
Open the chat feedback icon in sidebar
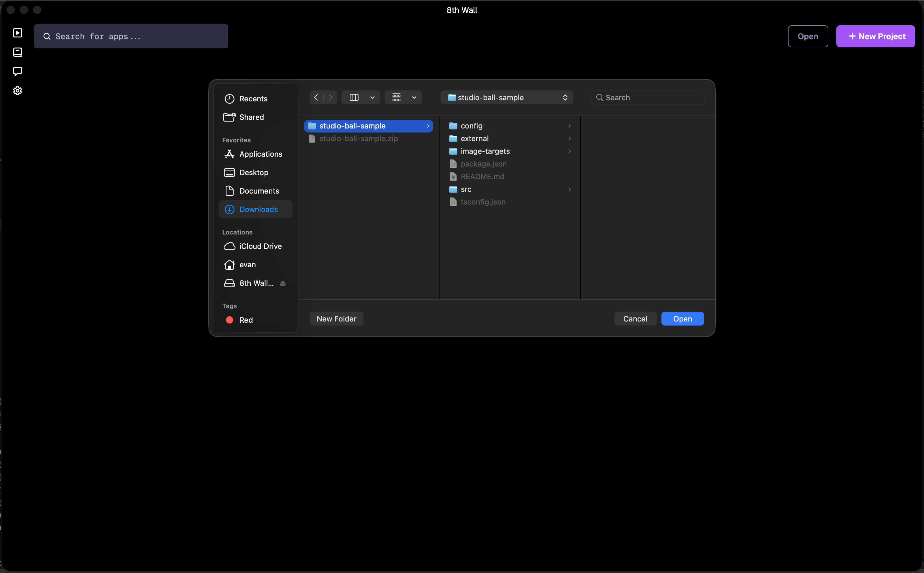click(x=18, y=71)
